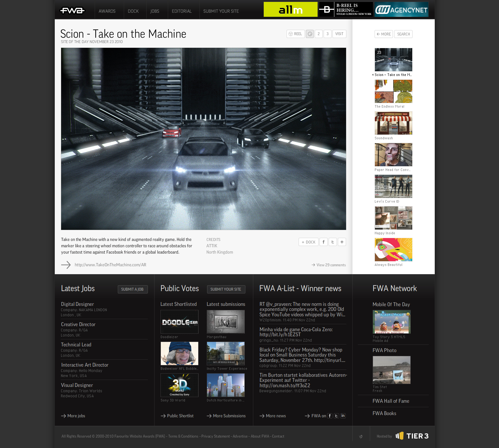Open the Creative Director job listing

point(78,324)
